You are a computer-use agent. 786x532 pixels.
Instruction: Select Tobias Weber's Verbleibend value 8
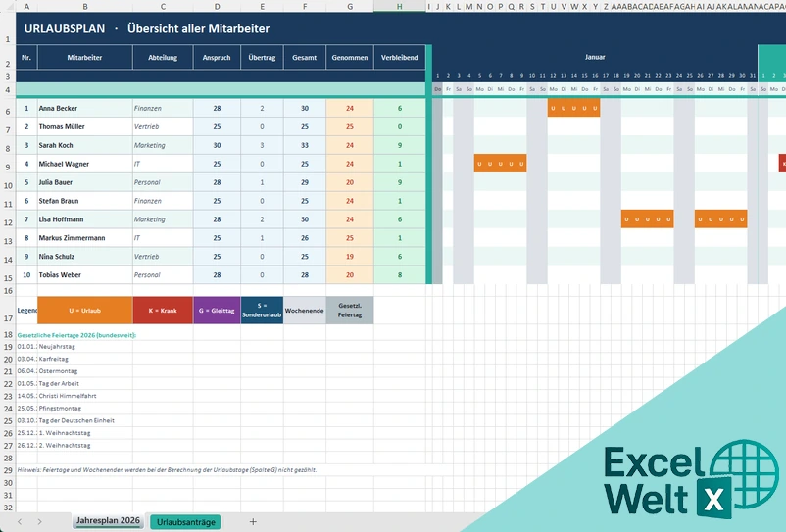[400, 275]
